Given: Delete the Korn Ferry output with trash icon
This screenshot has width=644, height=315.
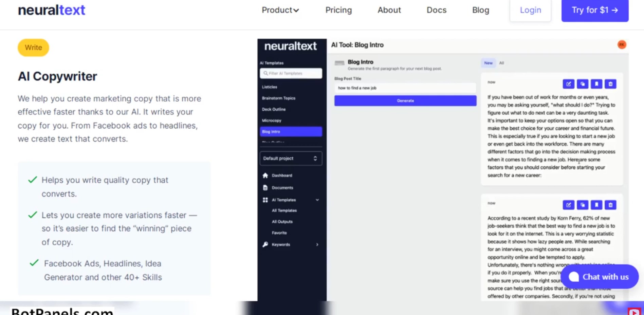Looking at the screenshot, I should [x=610, y=205].
